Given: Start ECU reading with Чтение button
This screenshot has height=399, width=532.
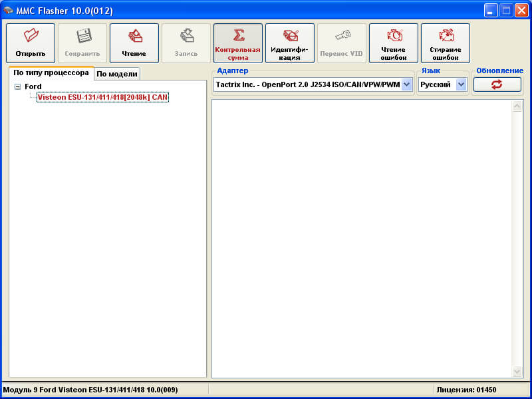Looking at the screenshot, I should tap(134, 43).
